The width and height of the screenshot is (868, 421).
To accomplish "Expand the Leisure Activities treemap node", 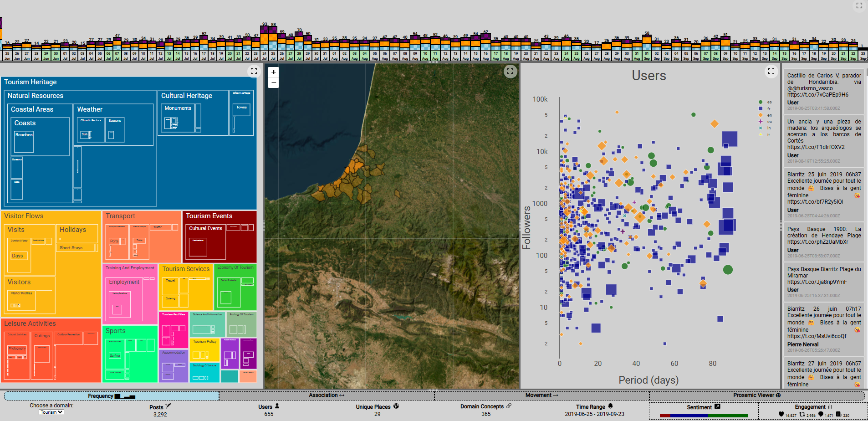I will tap(30, 323).
